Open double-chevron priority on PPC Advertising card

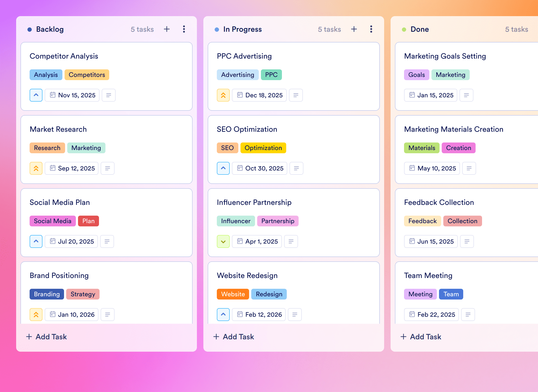coord(223,95)
